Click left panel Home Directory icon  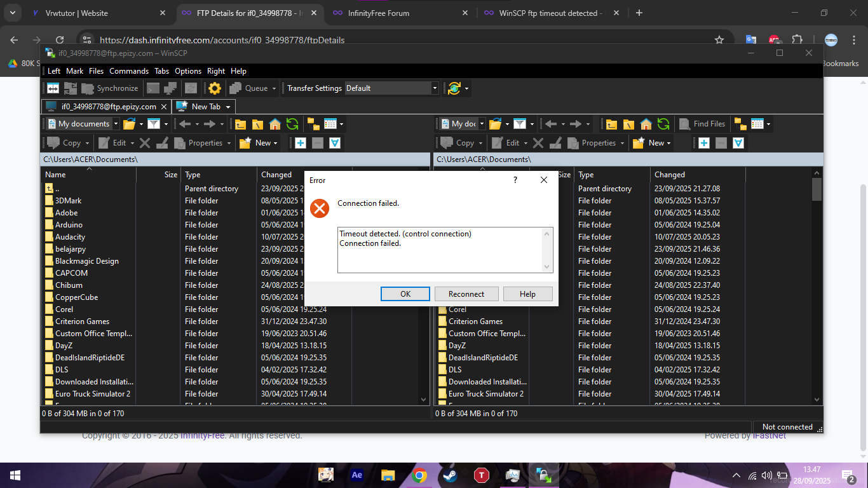tap(275, 124)
